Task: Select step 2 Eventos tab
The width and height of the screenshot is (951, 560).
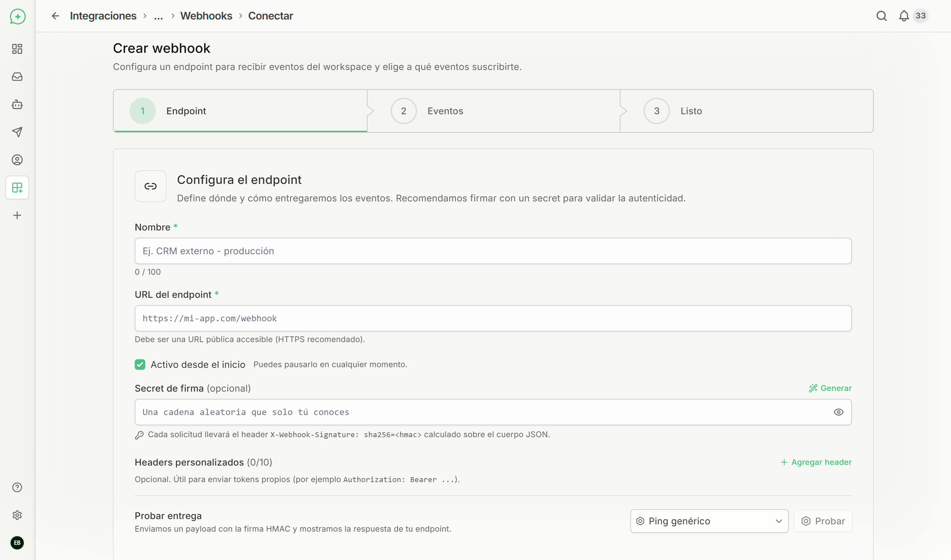Action: [494, 111]
